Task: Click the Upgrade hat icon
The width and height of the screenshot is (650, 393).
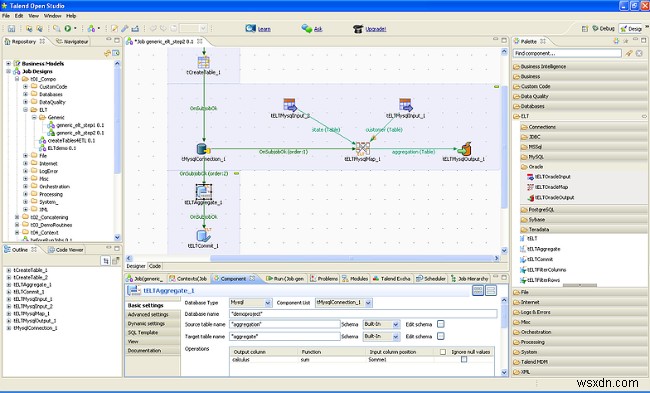Action: coord(358,29)
